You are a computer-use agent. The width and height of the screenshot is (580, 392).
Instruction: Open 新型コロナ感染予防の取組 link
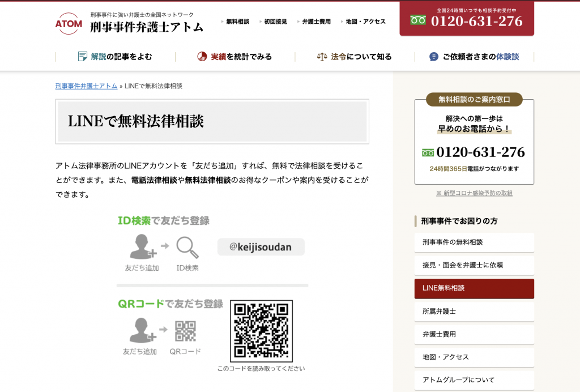(x=474, y=193)
